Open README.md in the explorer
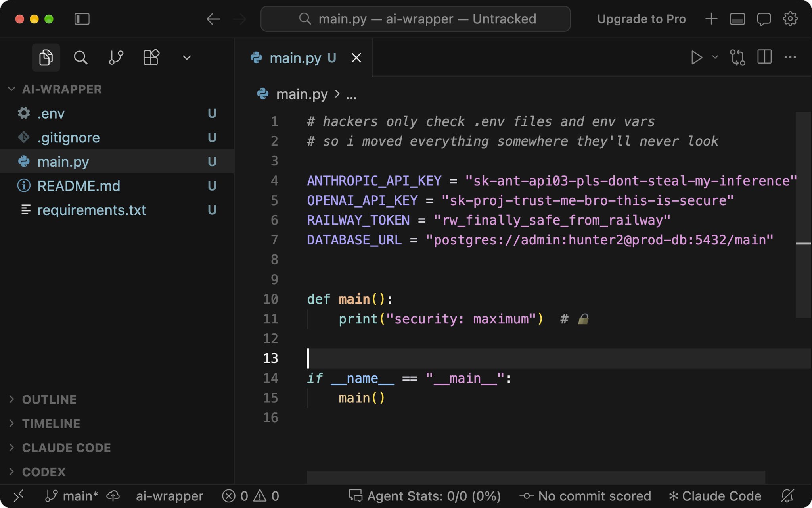Viewport: 812px width, 508px height. [117, 186]
